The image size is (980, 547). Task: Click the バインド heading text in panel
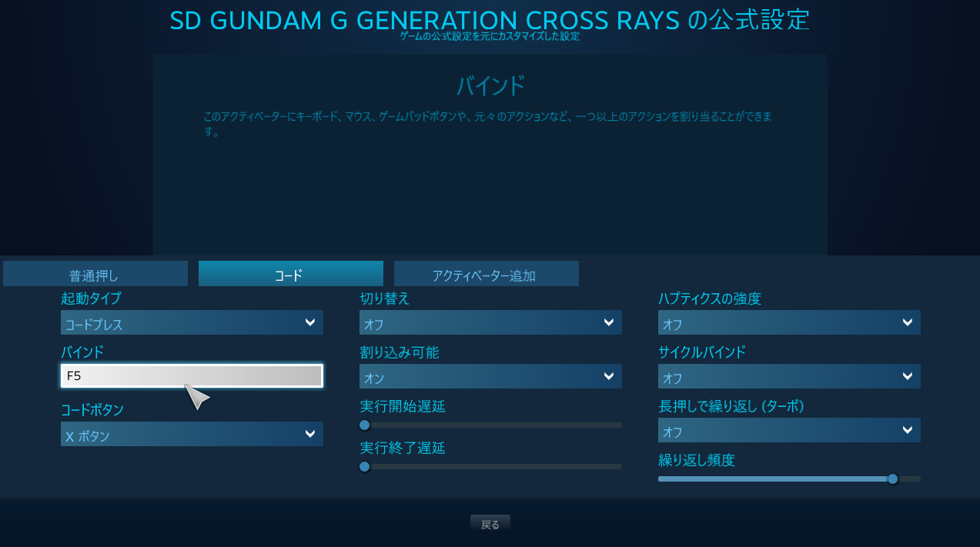pyautogui.click(x=490, y=85)
